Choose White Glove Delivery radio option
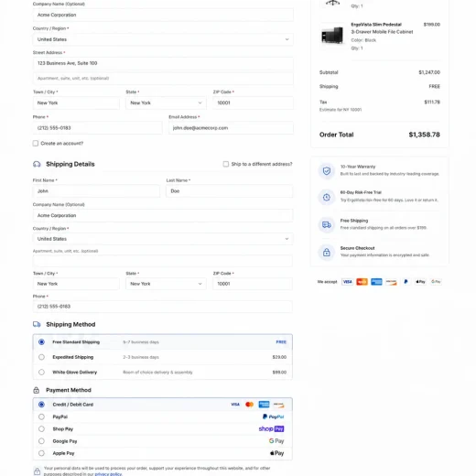Screen dimensions: 476x476 [x=41, y=373]
